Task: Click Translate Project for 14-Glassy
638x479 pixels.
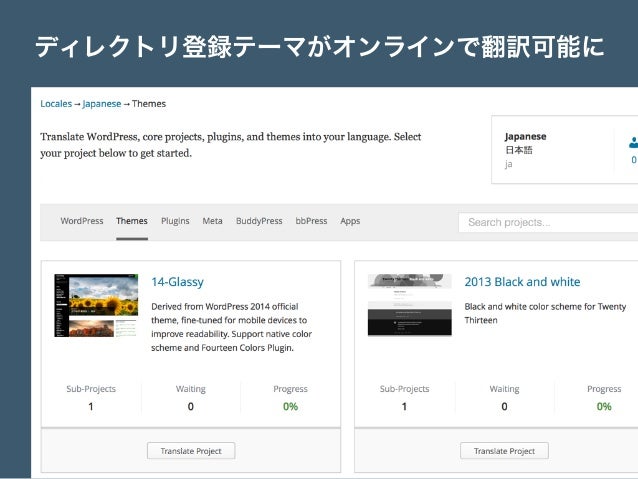Action: (x=191, y=451)
